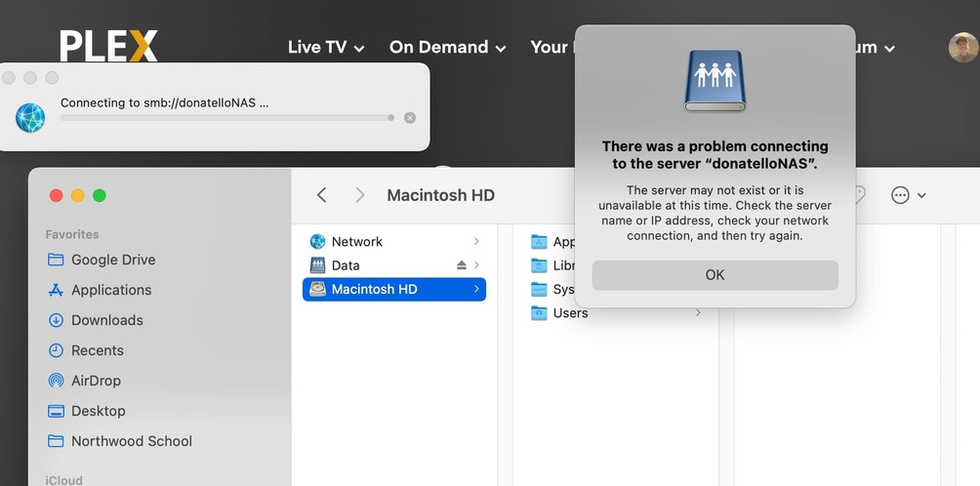Open the Plex user avatar menu

[963, 48]
